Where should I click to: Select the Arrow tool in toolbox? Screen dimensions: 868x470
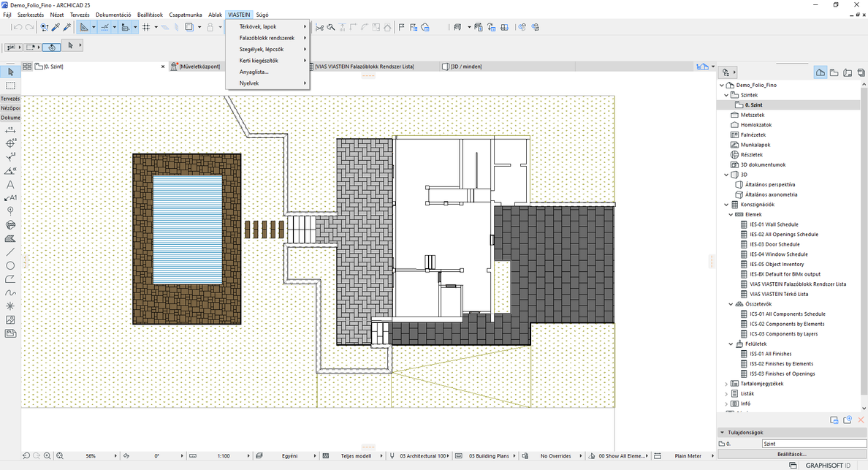10,72
